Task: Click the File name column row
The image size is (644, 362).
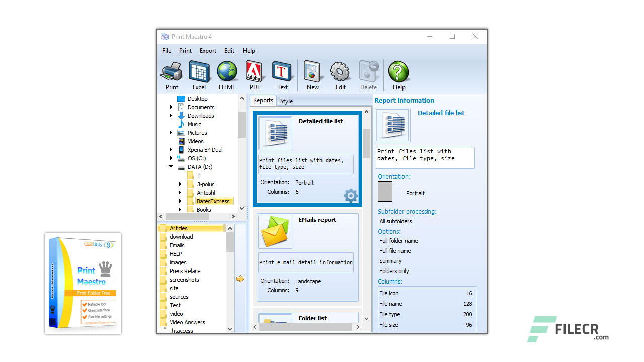Action: [426, 304]
